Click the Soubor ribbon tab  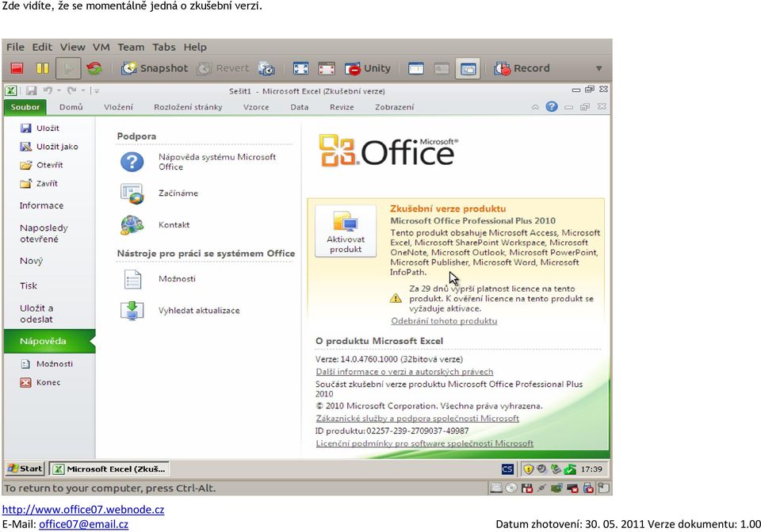pyautogui.click(x=25, y=107)
